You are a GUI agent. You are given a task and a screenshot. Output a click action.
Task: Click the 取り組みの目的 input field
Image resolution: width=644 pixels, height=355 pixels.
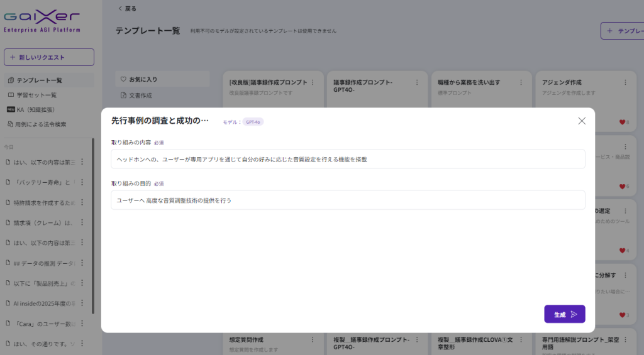click(x=348, y=200)
